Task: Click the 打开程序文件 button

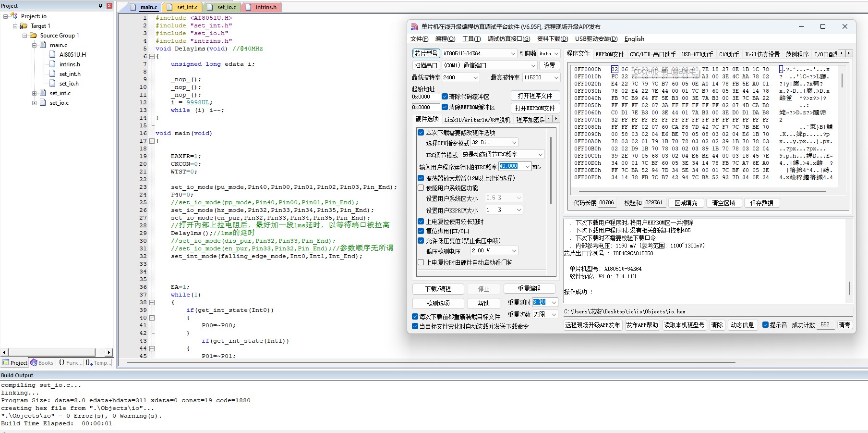Action: (x=535, y=96)
